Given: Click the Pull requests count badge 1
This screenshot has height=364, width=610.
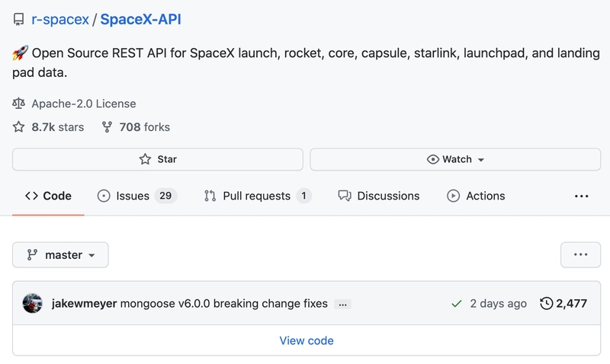Looking at the screenshot, I should [x=303, y=196].
